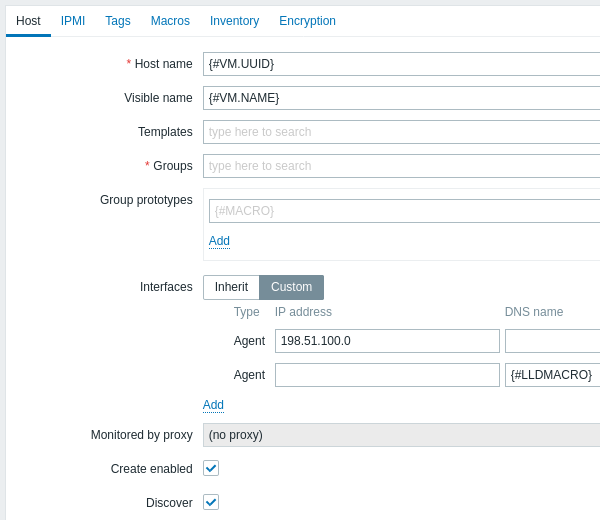Click IP address field containing 198.51.100.0
Screen dimensions: 600x520
coord(386,341)
